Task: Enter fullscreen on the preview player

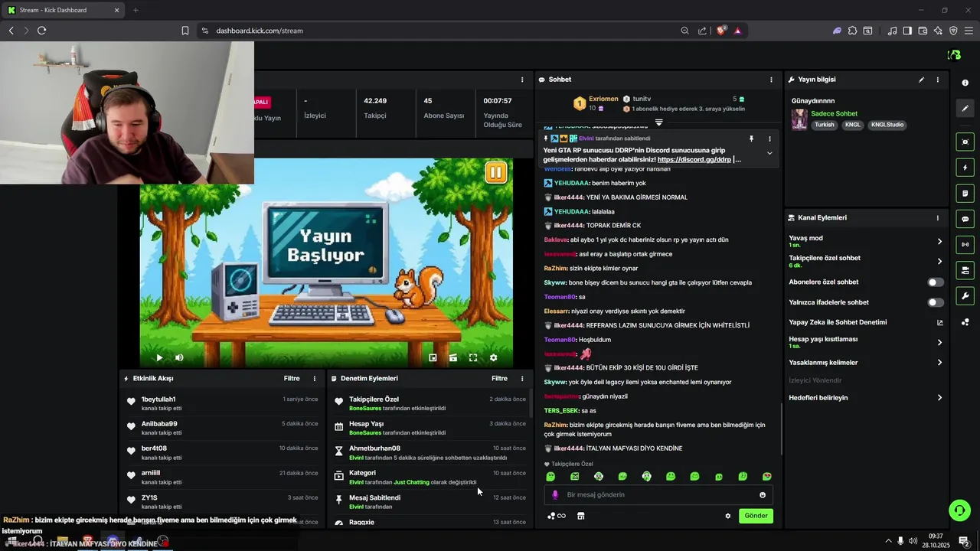Action: pos(473,357)
